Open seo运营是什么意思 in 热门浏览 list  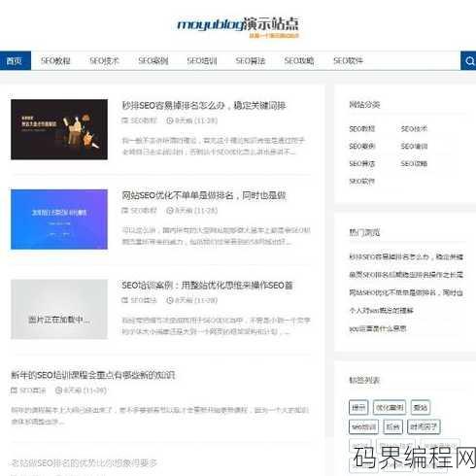coord(378,329)
